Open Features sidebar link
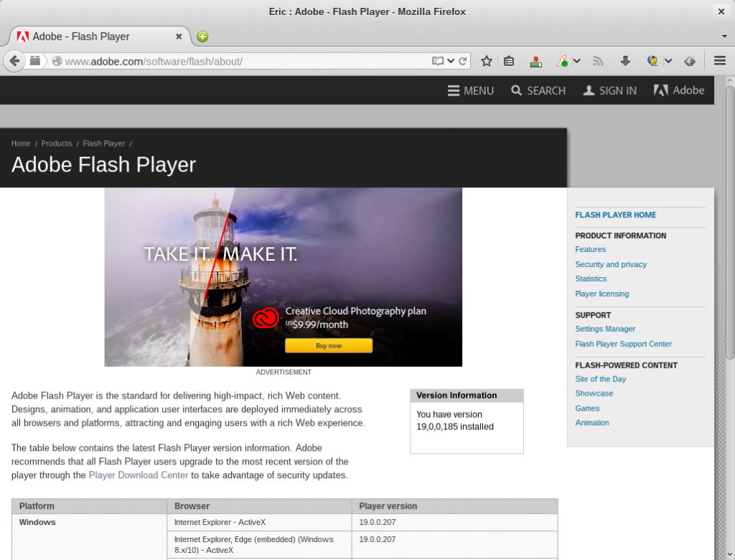The width and height of the screenshot is (735, 560). tap(591, 250)
